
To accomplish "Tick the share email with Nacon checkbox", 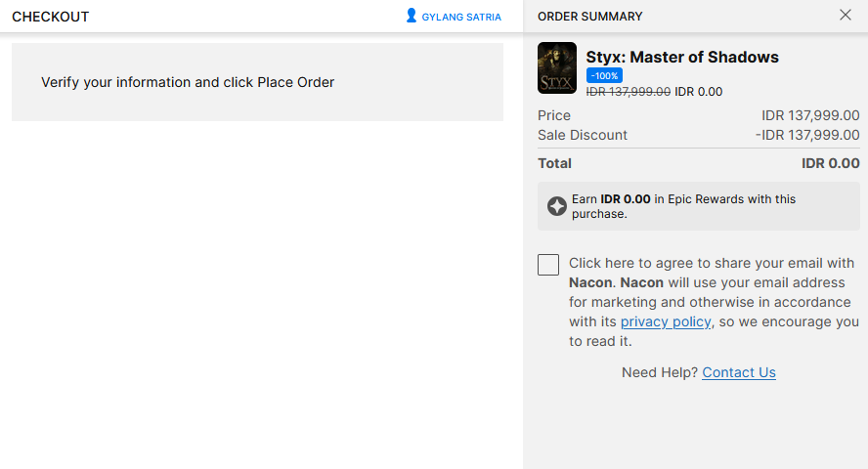I will (548, 265).
